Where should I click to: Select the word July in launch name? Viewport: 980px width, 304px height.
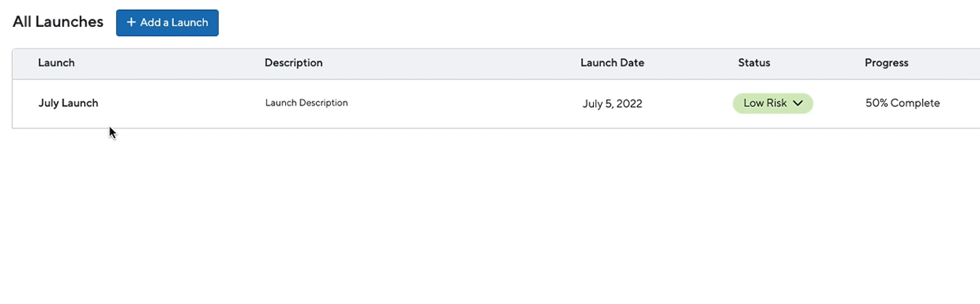pos(49,104)
